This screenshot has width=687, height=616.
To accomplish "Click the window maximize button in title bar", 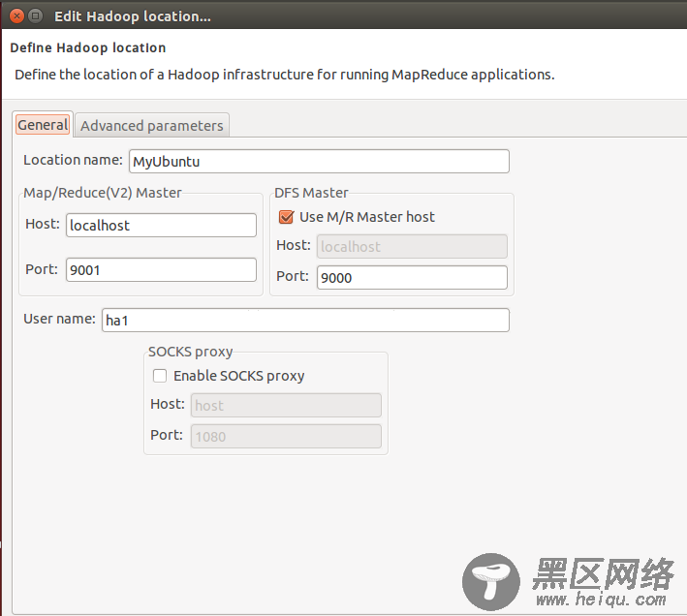I will tap(36, 16).
